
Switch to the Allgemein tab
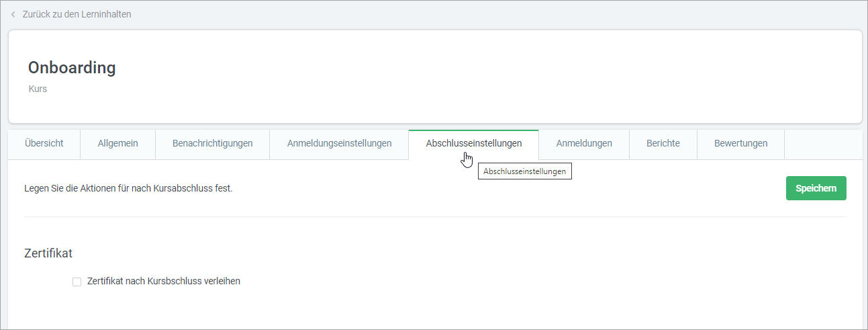118,143
